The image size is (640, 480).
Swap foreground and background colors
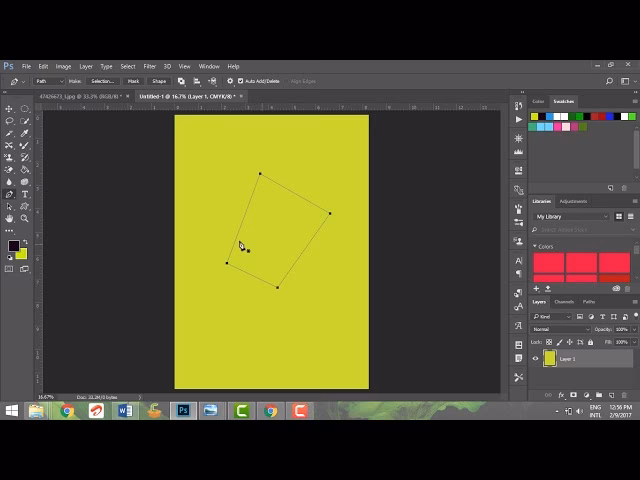25,242
